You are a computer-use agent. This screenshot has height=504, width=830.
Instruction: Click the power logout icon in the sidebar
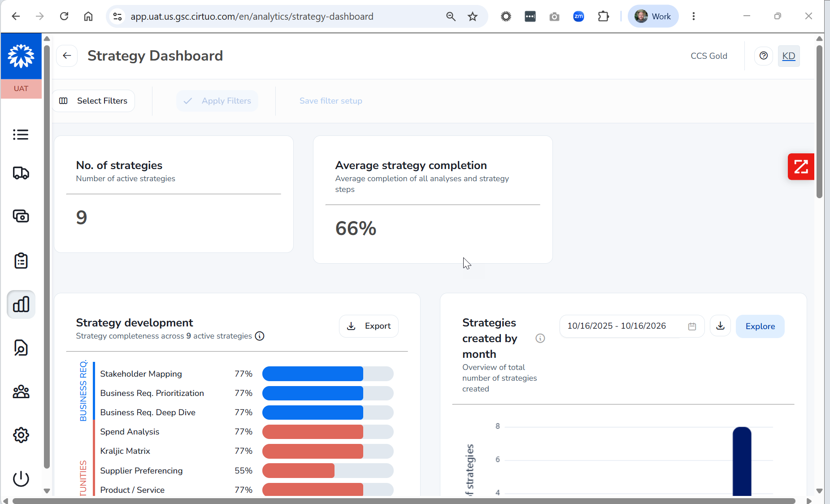tap(21, 478)
